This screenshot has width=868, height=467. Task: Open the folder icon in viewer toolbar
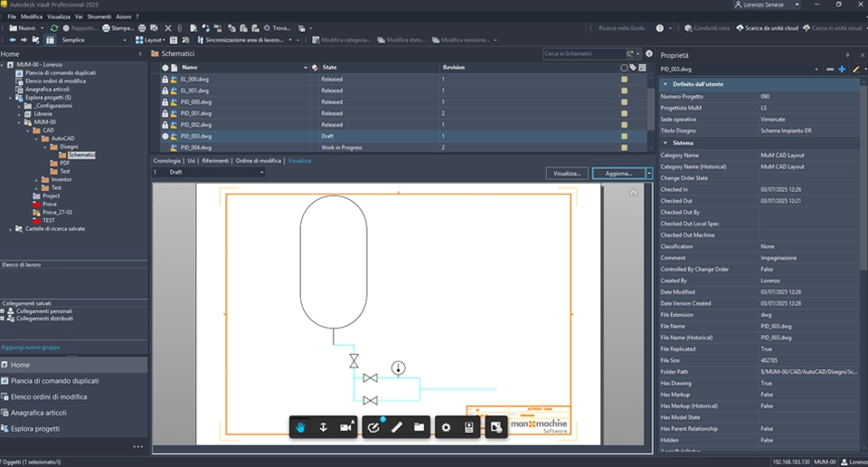tap(419, 427)
